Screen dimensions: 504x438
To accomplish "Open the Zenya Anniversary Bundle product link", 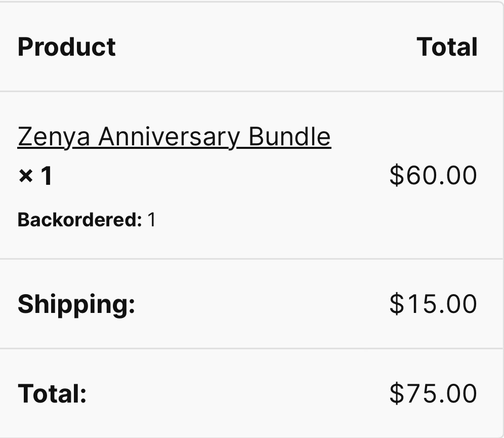I will pos(174,137).
